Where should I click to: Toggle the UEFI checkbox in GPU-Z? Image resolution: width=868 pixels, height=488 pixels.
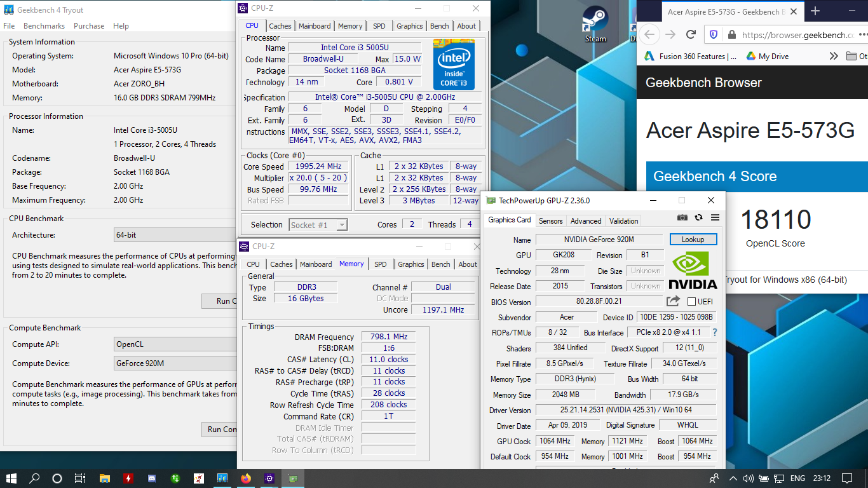691,302
